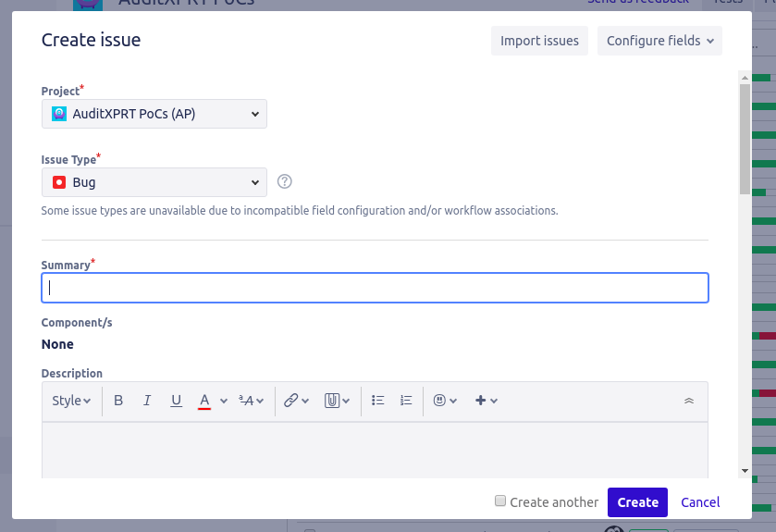Click the 'None' Component/s value

tap(57, 344)
